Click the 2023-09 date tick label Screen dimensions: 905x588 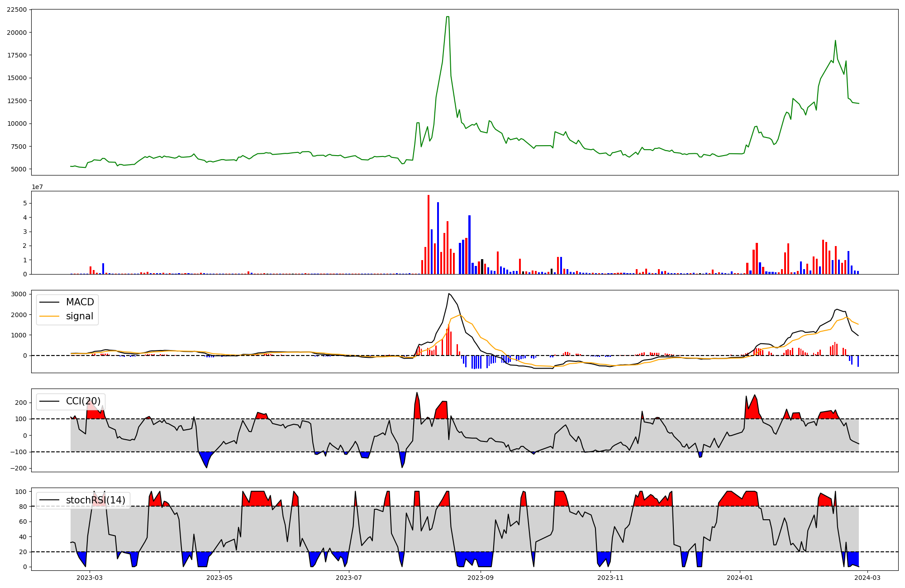[x=481, y=577]
